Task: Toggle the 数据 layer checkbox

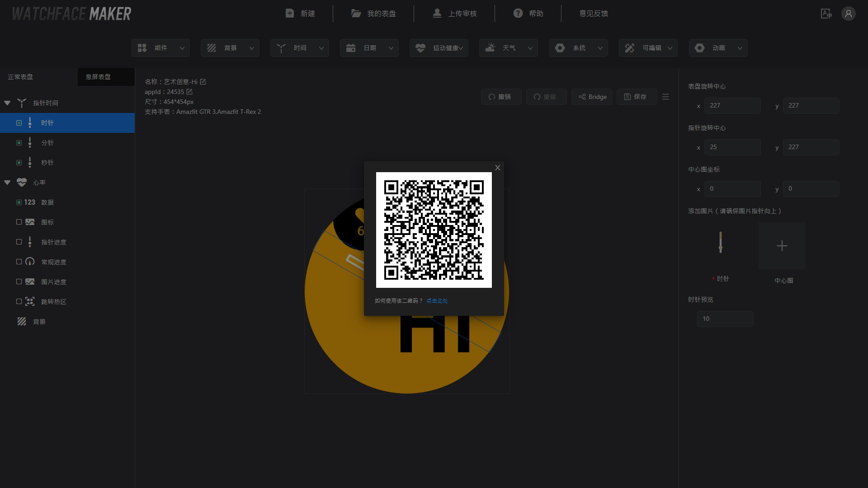Action: coord(19,202)
